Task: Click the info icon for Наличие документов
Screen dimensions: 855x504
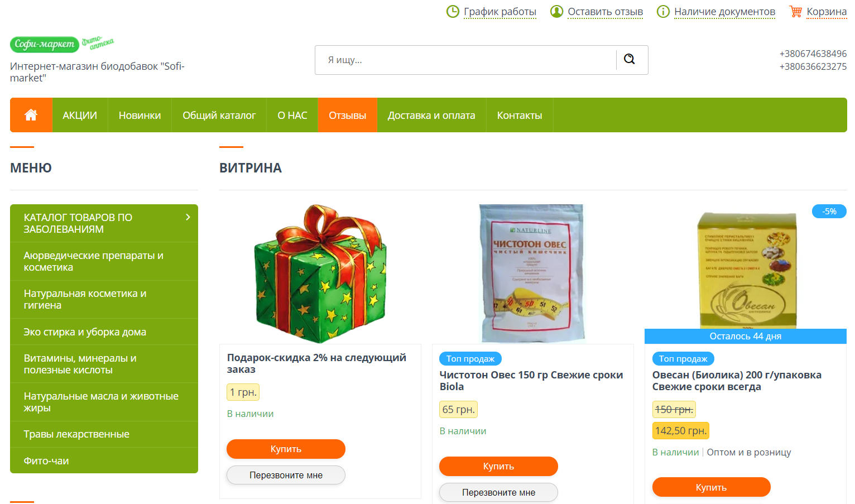Action: (663, 11)
